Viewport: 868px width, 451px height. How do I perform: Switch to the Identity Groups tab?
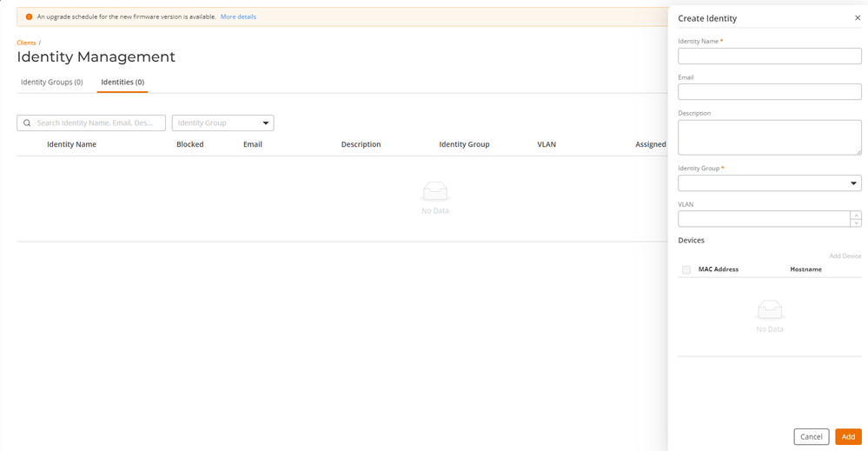click(51, 83)
